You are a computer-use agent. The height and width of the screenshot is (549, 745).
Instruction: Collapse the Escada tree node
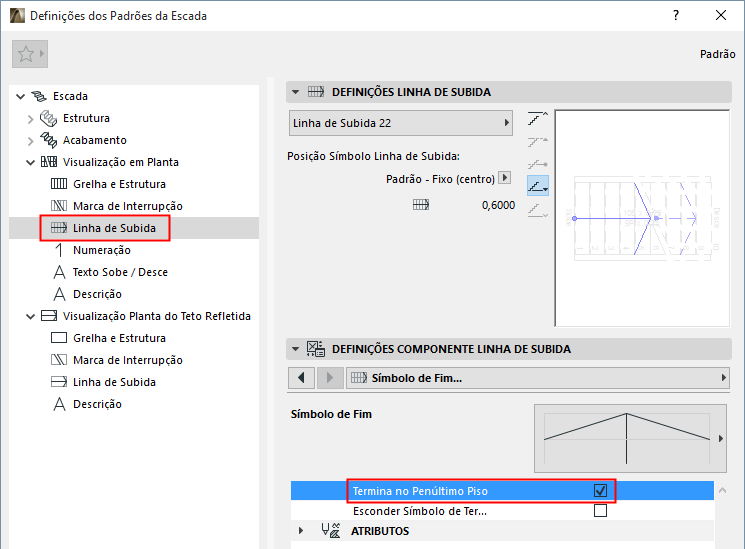click(20, 96)
